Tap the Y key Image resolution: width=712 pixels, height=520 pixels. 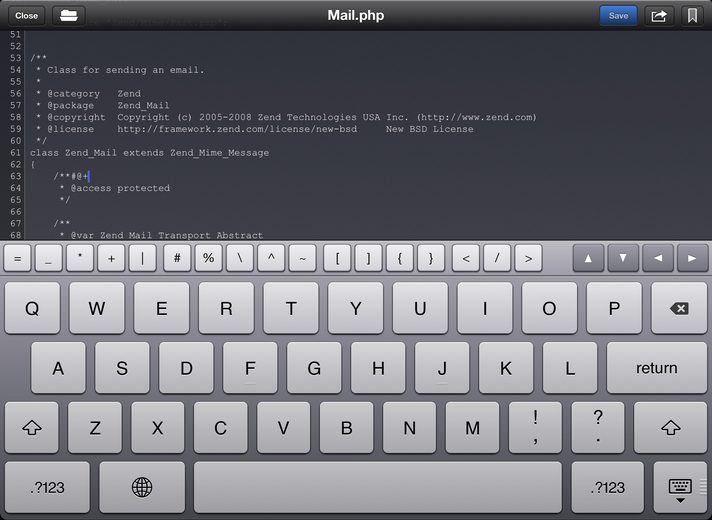356,308
